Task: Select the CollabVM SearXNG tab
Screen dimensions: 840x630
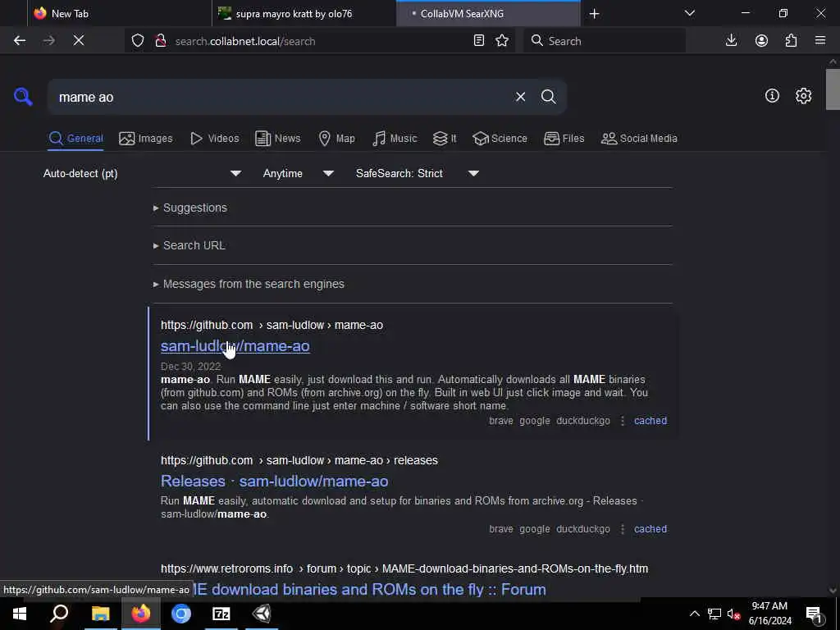Action: (488, 14)
